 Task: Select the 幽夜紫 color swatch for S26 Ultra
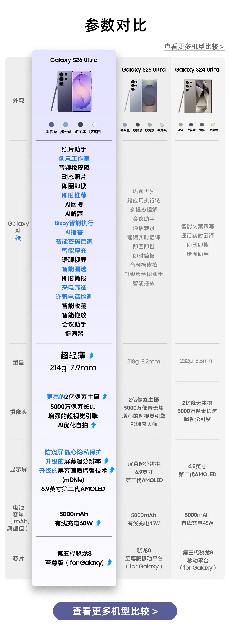(51, 125)
